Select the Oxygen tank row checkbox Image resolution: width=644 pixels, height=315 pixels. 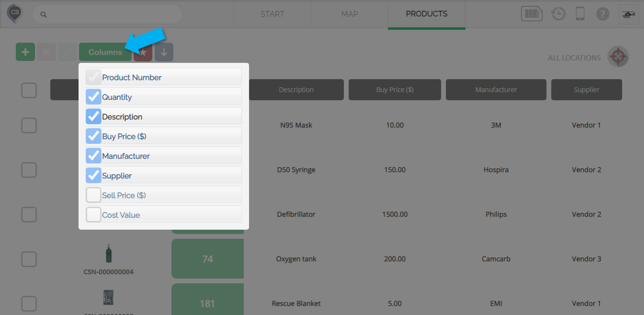29,259
